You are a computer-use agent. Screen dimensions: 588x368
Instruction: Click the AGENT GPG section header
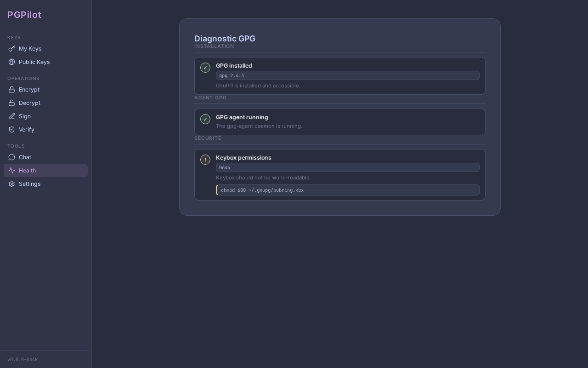click(x=210, y=98)
